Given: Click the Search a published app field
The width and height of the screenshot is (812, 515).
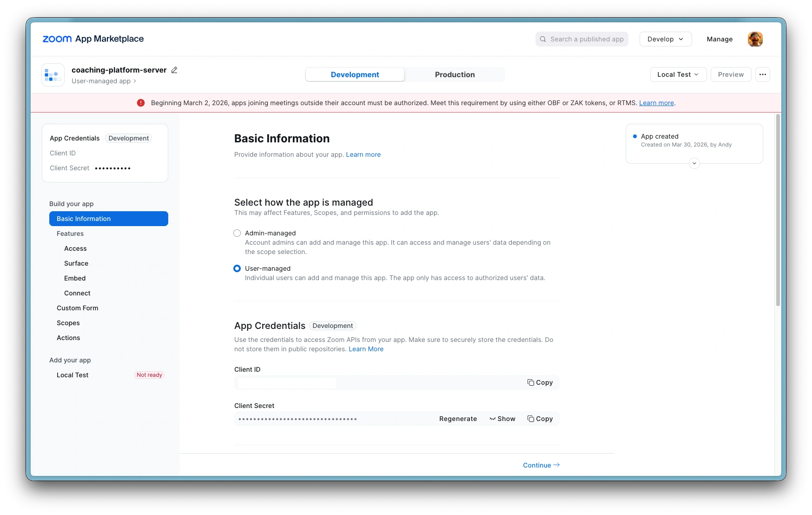Looking at the screenshot, I should (x=581, y=39).
